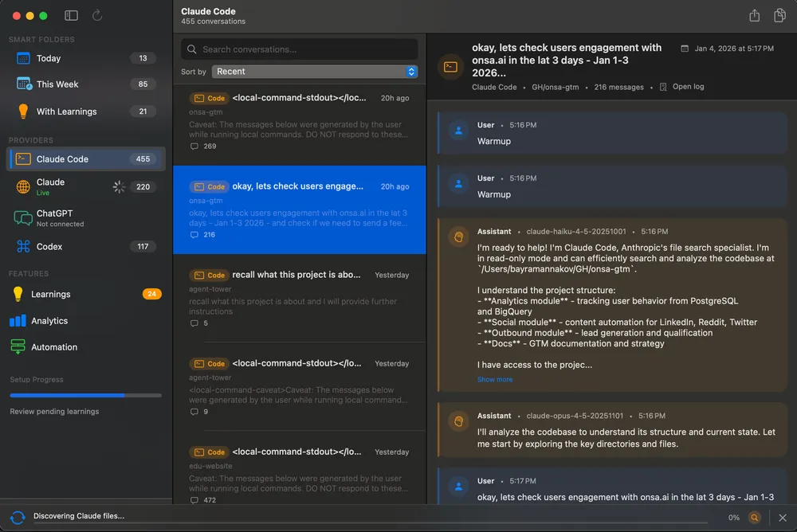This screenshot has width=797, height=532.
Task: Click the Learnings orange 24 badge
Action: pyautogui.click(x=151, y=294)
